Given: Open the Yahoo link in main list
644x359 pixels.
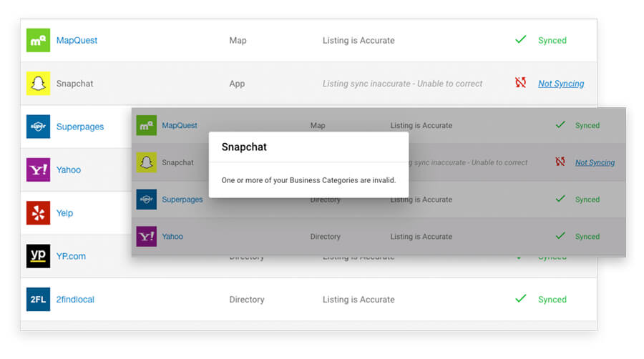Looking at the screenshot, I should pos(69,170).
